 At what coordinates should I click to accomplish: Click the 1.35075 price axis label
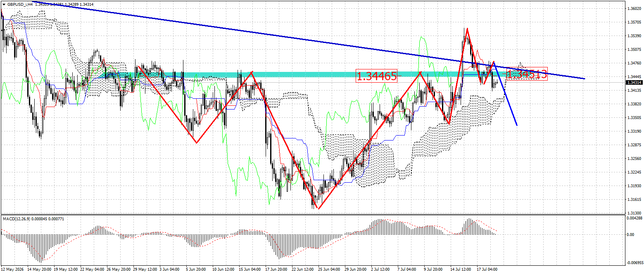click(634, 50)
